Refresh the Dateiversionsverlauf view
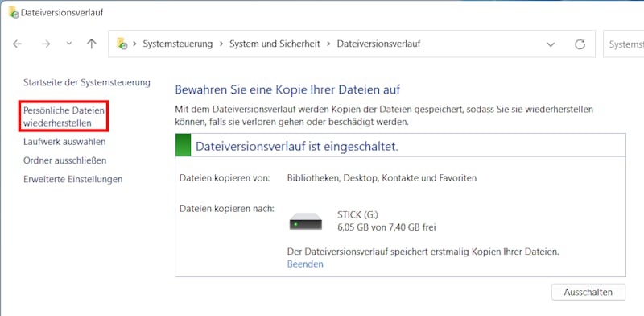Screen dimensions: 644x316 [x=580, y=44]
